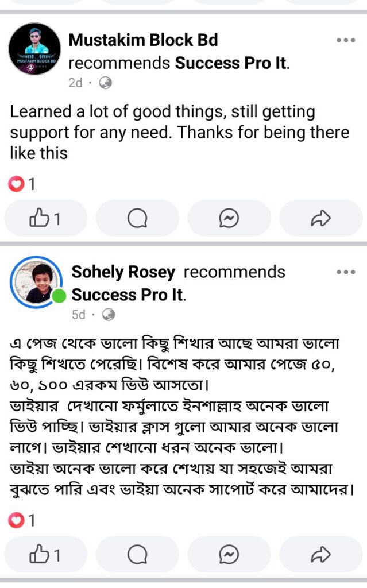Like Mustakim Block Bd's recommendation post
Viewport: 367px width, 588px height.
tap(45, 218)
